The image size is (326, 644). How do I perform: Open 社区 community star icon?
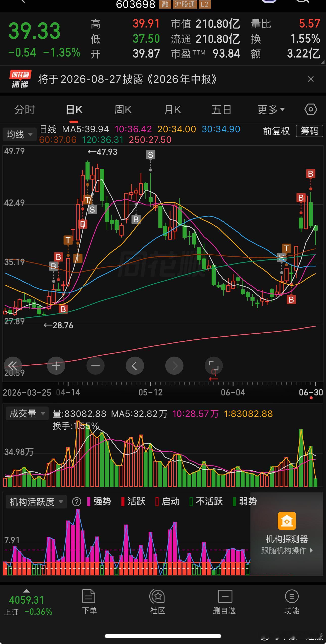[157, 596]
